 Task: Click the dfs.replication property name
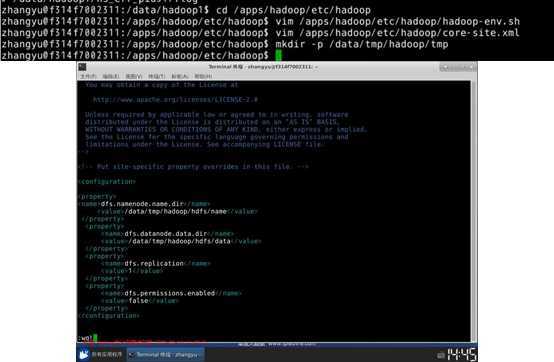pos(154,263)
